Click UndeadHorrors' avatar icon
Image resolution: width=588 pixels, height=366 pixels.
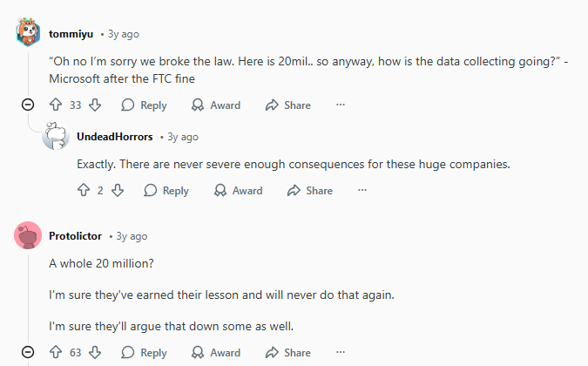[x=55, y=137]
